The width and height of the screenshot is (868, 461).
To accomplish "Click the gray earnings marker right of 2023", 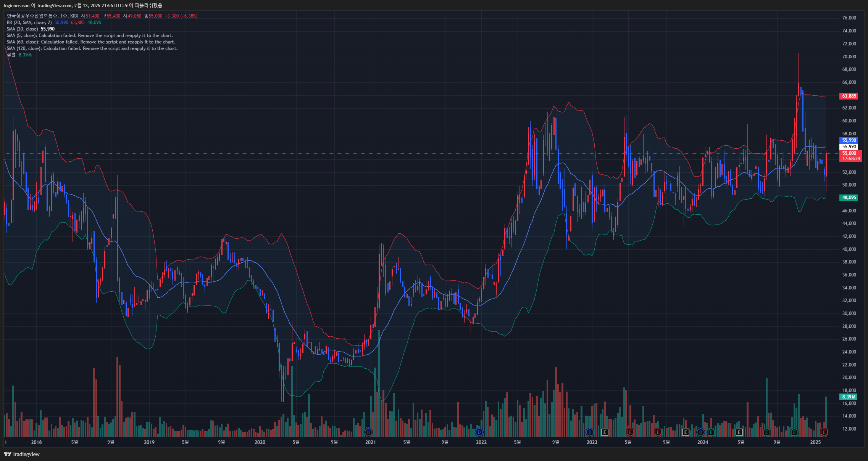I will (604, 432).
